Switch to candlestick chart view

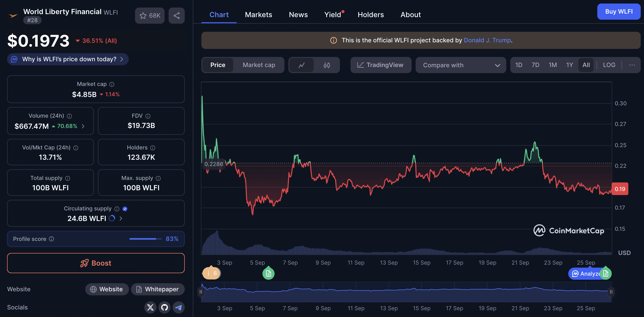pyautogui.click(x=327, y=65)
